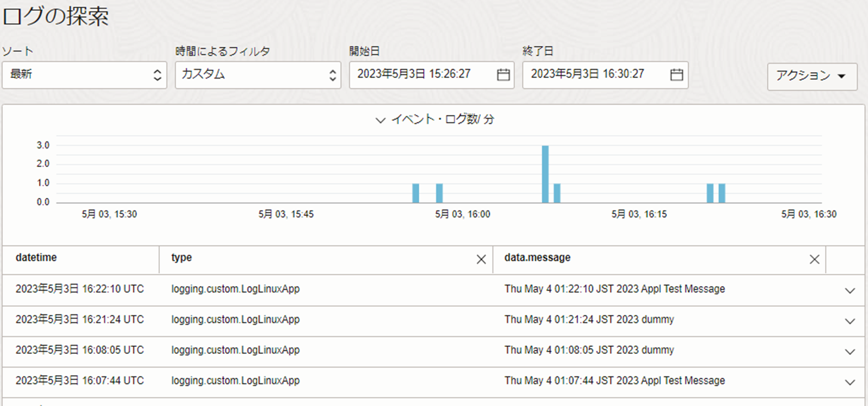The width and height of the screenshot is (868, 406).
Task: Expand the 16:07:44 UTC log row
Action: point(850,382)
